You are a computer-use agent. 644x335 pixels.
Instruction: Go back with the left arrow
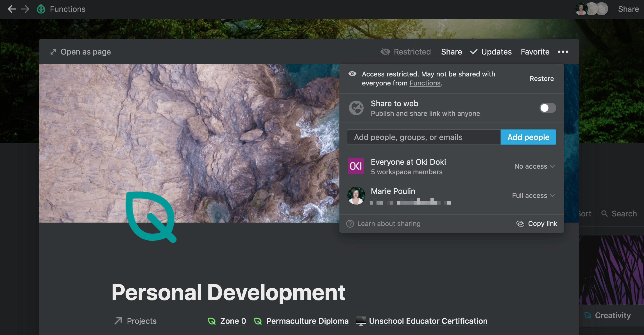[12, 9]
